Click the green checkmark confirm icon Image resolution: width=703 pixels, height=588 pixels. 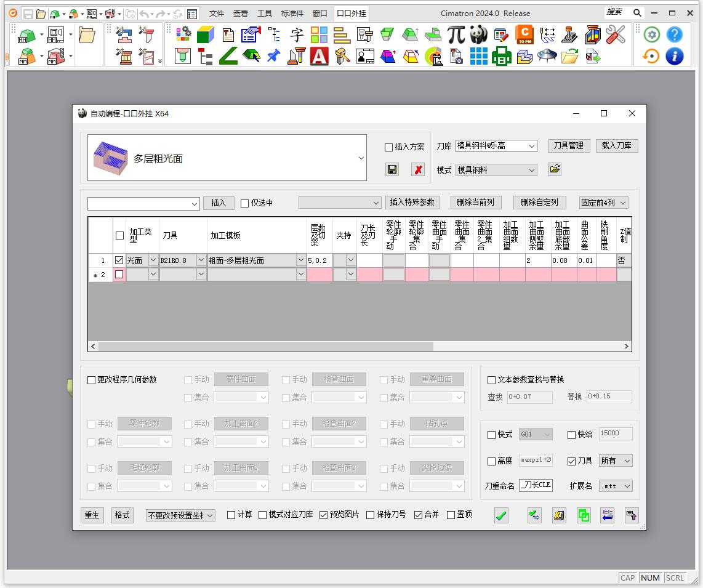pyautogui.click(x=501, y=515)
